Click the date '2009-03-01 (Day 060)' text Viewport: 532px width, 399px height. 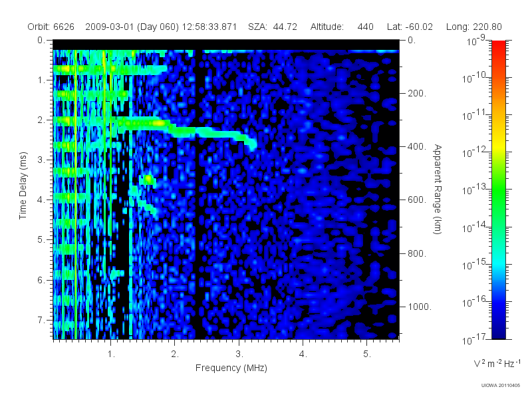tap(132, 27)
